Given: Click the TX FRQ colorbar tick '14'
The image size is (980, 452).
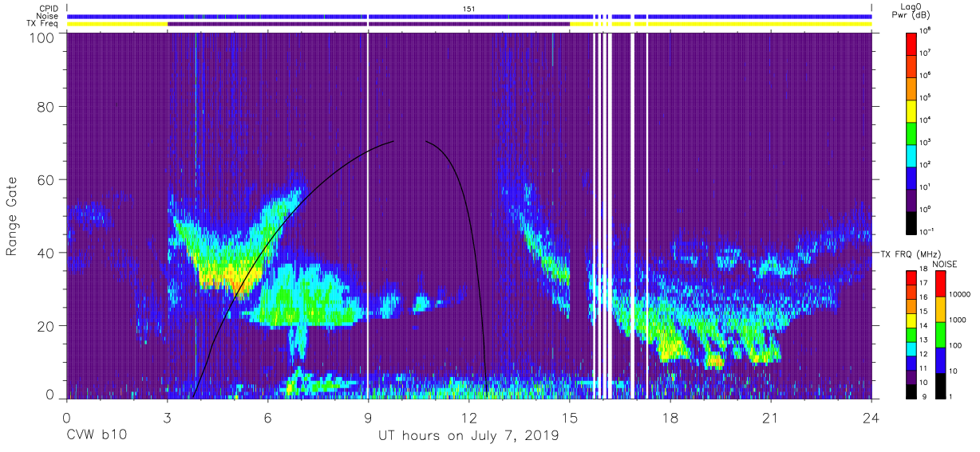Looking at the screenshot, I should 925,327.
